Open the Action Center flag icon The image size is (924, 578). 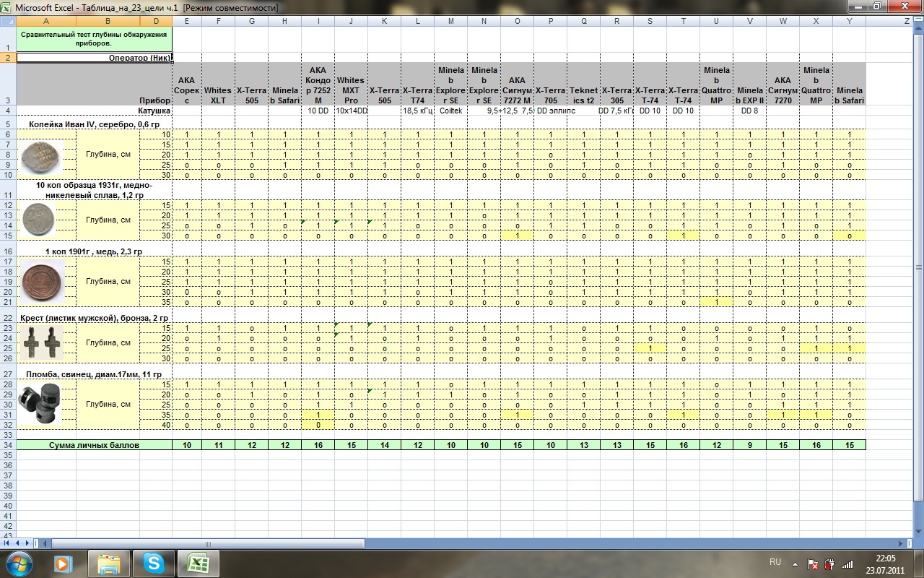pyautogui.click(x=813, y=564)
